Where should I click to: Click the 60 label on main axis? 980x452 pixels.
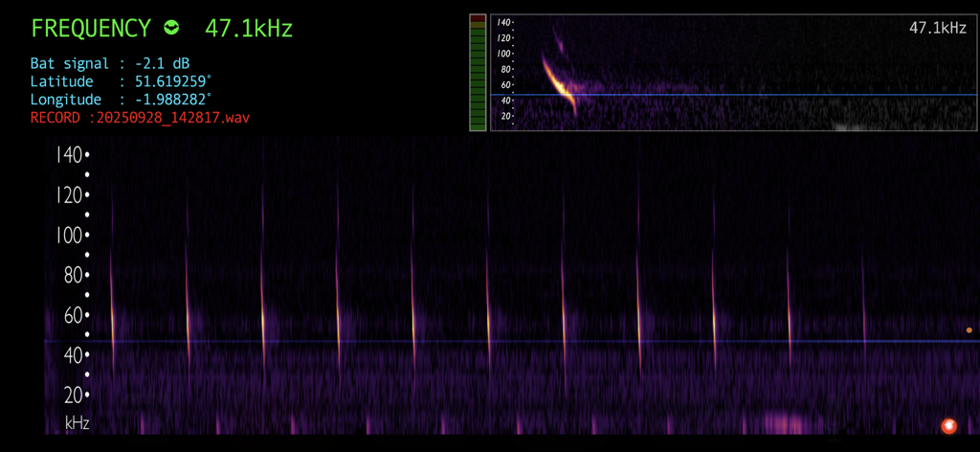point(74,316)
